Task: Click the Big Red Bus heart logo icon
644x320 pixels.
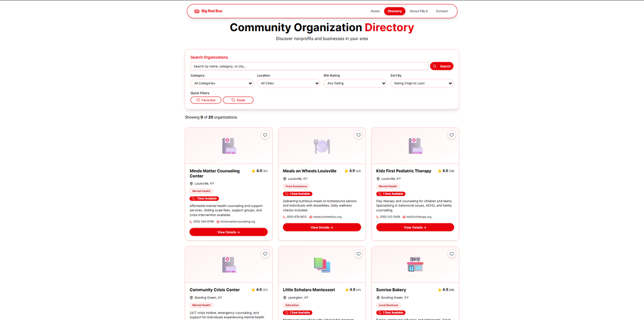Action: [197, 11]
